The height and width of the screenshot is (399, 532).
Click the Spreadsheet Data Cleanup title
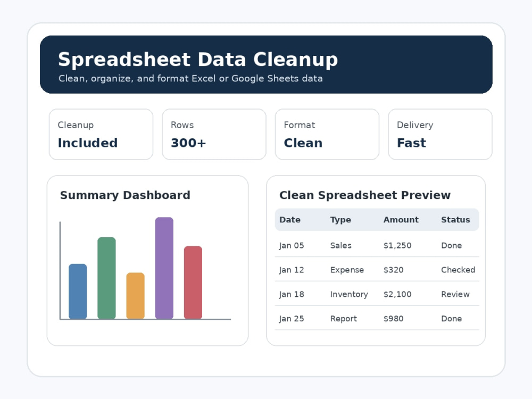[198, 60]
